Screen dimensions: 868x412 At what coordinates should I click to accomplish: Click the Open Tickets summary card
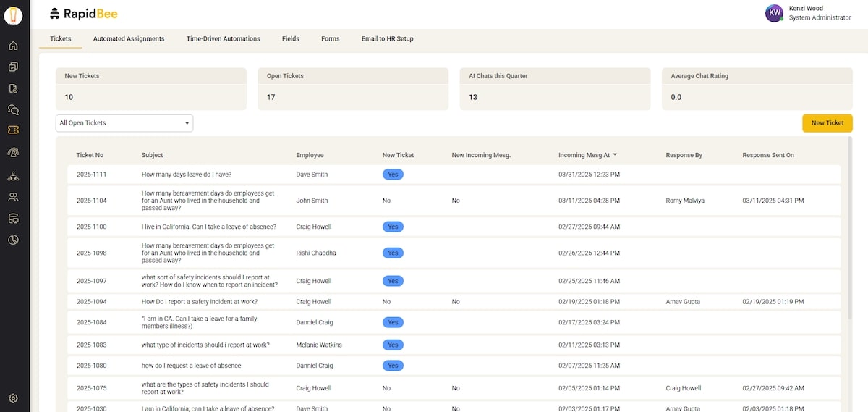coord(353,89)
